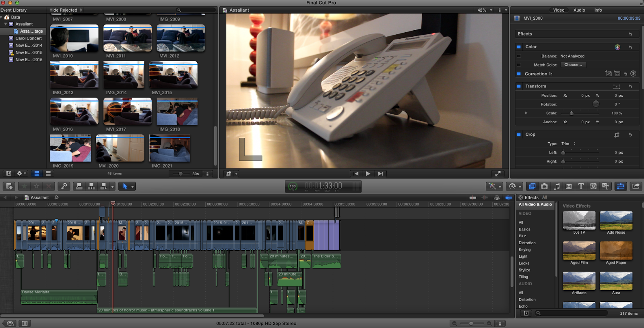
Task: Add shape mask to Correction 1
Action: [x=617, y=74]
